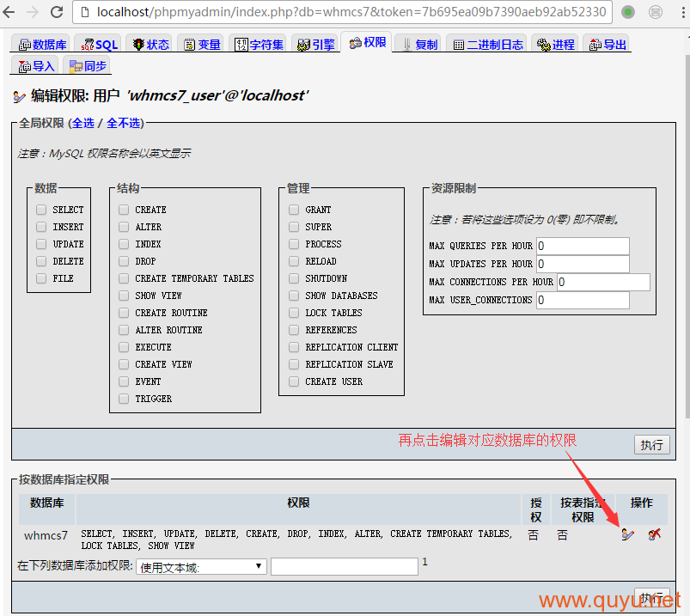The image size is (690, 616).
Task: Click the page icon in address bar
Action: tap(86, 12)
